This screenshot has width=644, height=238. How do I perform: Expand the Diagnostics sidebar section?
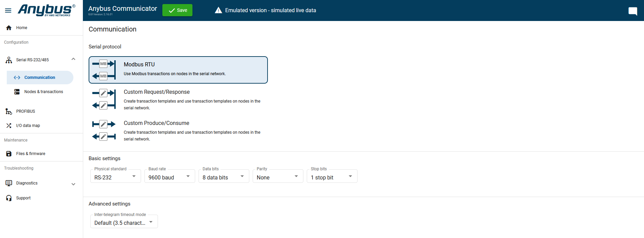73,184
